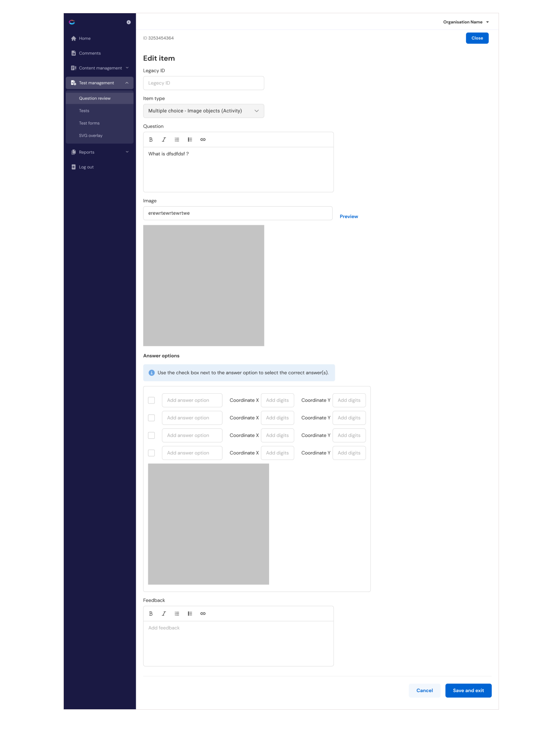The image size is (560, 747).
Task: Click the info icon in answer hint banner
Action: (152, 373)
